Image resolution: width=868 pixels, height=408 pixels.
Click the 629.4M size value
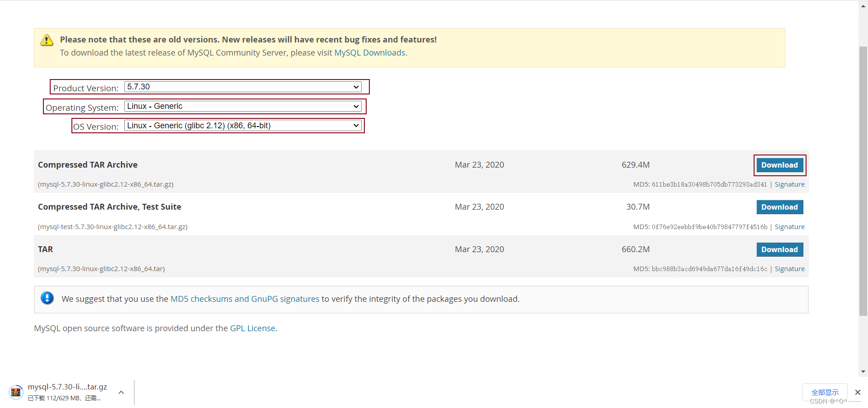(x=636, y=165)
